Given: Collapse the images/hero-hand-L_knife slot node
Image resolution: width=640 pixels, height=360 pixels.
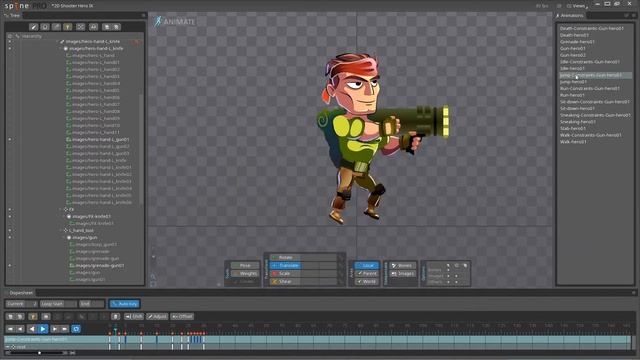Looking at the screenshot, I should pos(61,49).
